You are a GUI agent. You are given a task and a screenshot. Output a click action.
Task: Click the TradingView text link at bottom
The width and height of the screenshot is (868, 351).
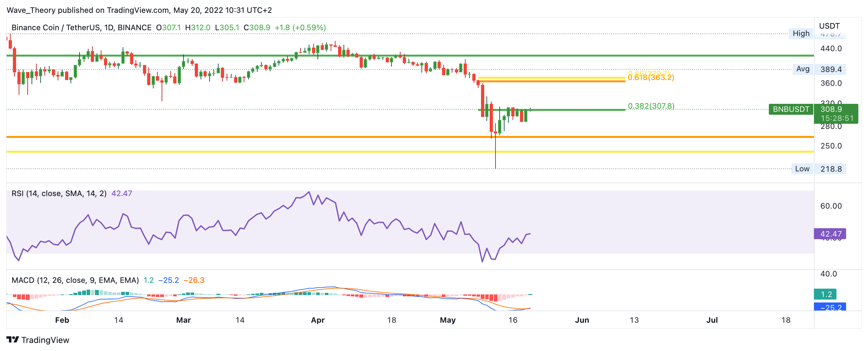tap(45, 340)
